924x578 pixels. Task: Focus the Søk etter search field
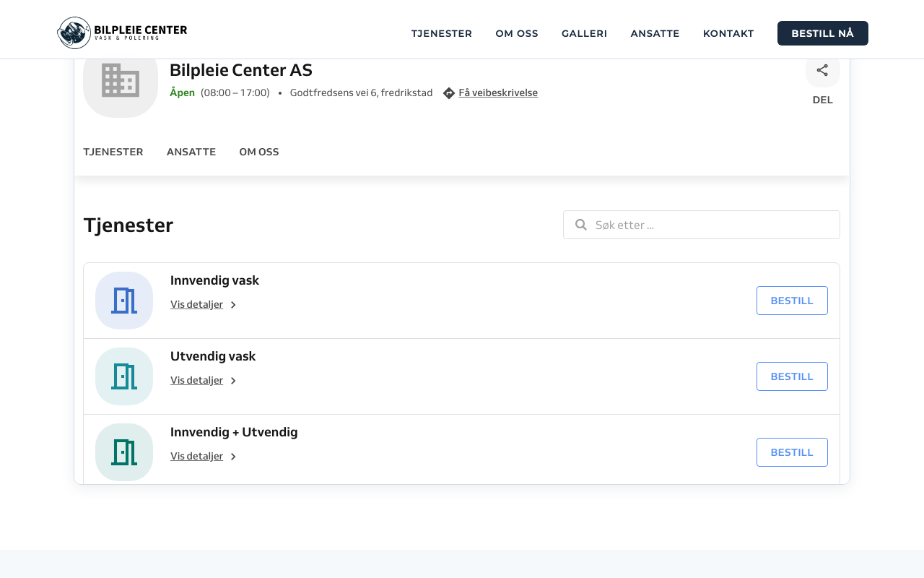(x=711, y=225)
